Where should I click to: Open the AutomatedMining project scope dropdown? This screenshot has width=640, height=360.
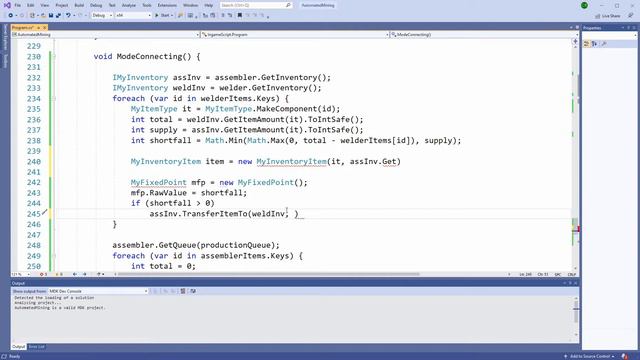(x=105, y=35)
